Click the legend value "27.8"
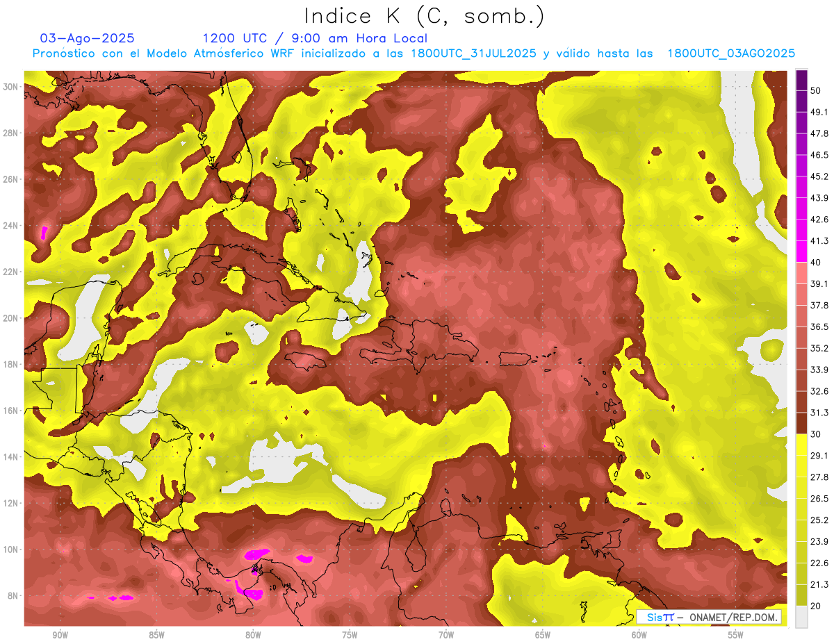834x644 pixels. point(819,477)
